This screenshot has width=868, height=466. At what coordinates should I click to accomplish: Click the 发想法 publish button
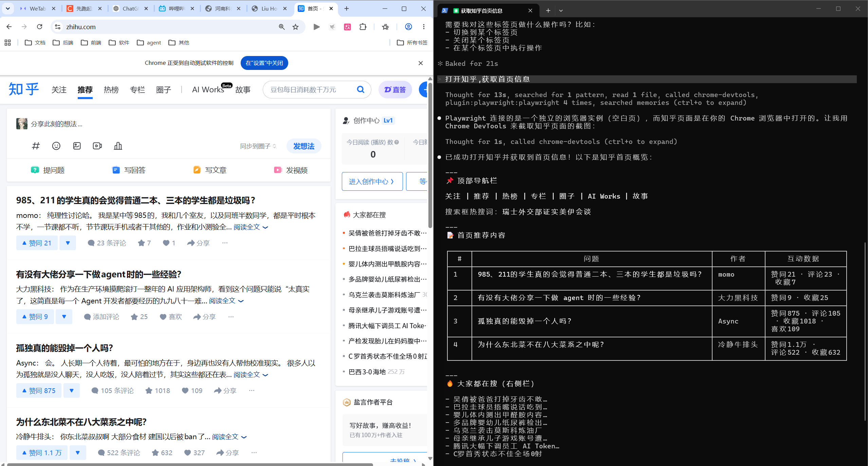304,146
